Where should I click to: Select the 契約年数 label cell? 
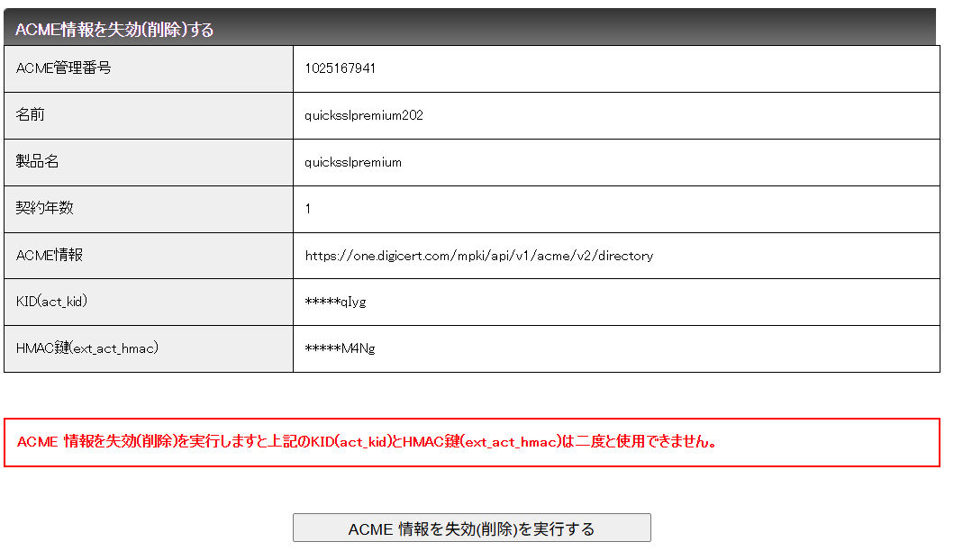(x=45, y=208)
